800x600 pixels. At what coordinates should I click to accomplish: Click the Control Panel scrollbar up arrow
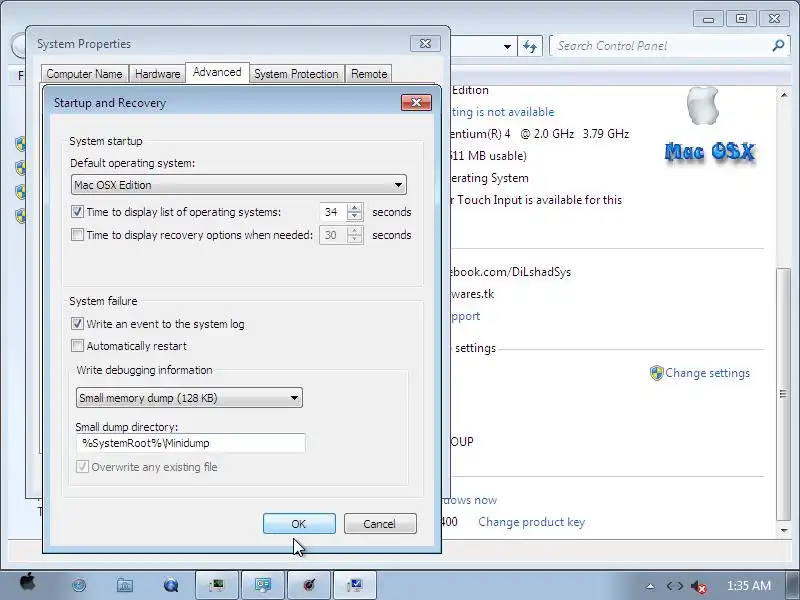click(784, 95)
